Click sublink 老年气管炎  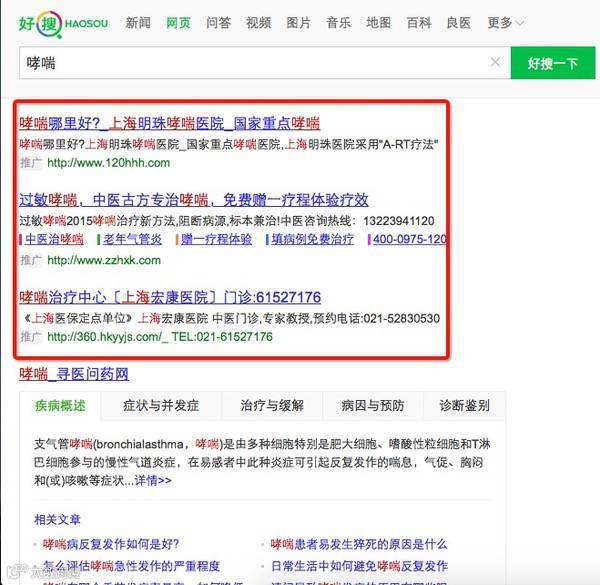(132, 240)
